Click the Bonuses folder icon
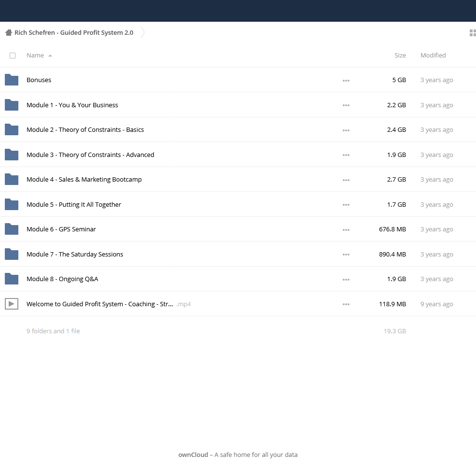 [12, 80]
